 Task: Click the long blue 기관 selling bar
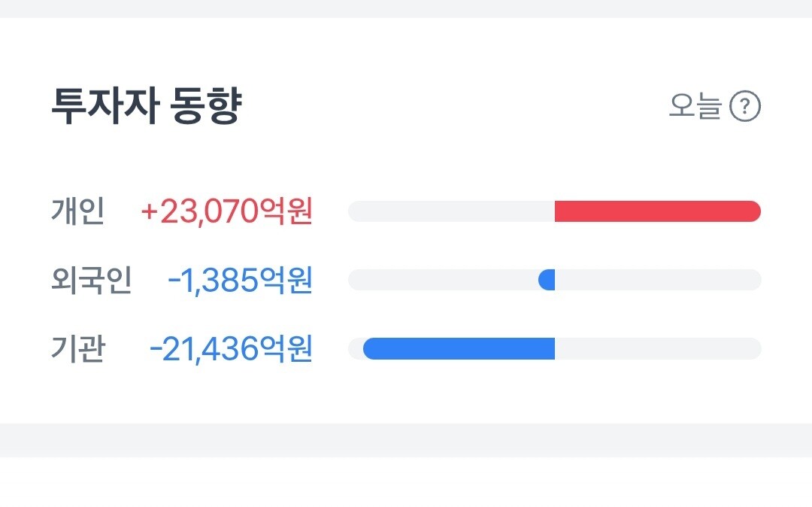coord(459,349)
